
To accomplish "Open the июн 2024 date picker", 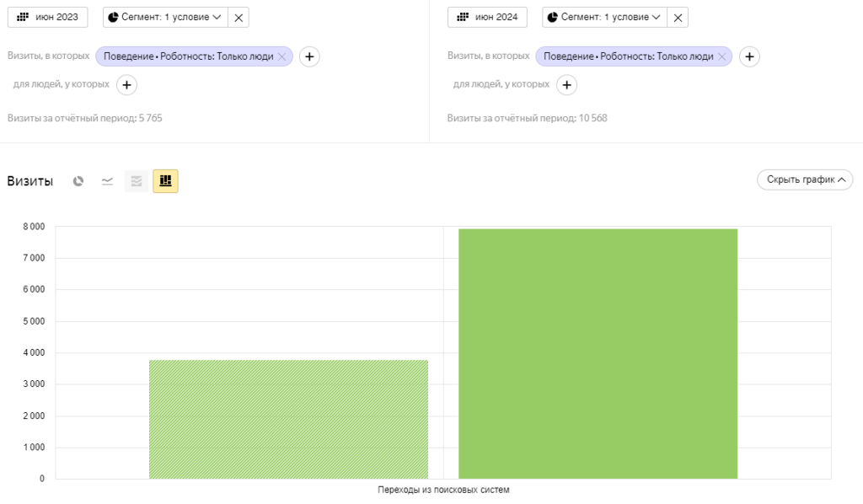I will pos(487,17).
